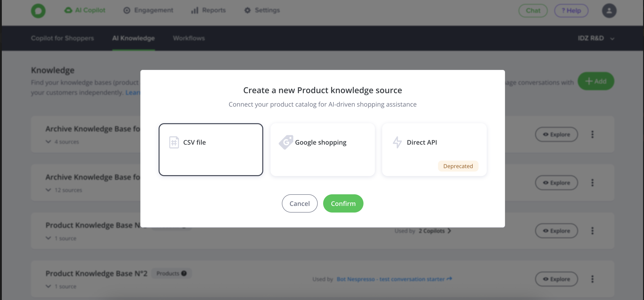Open the IDZ R&D project dropdown
Image resolution: width=644 pixels, height=300 pixels.
click(596, 38)
